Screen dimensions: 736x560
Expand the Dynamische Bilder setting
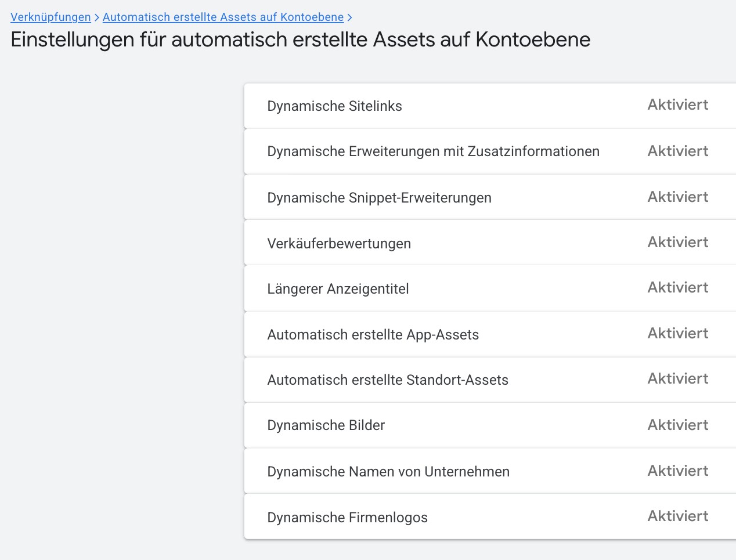pos(326,425)
